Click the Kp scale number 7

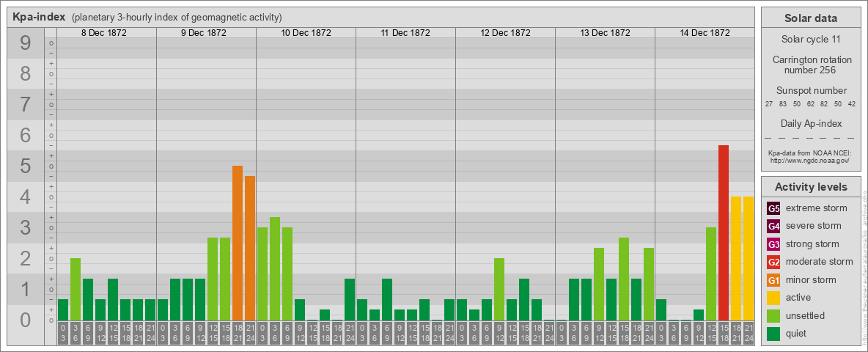point(26,104)
